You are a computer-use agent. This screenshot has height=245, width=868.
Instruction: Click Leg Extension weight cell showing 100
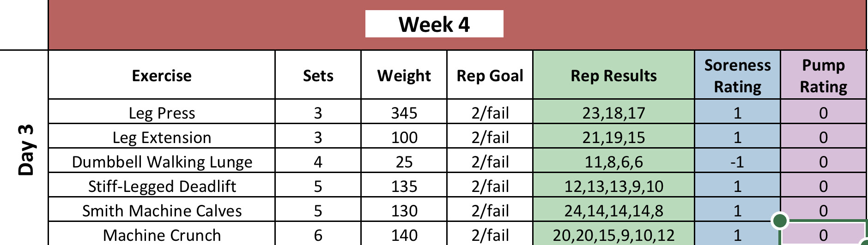coord(404,137)
